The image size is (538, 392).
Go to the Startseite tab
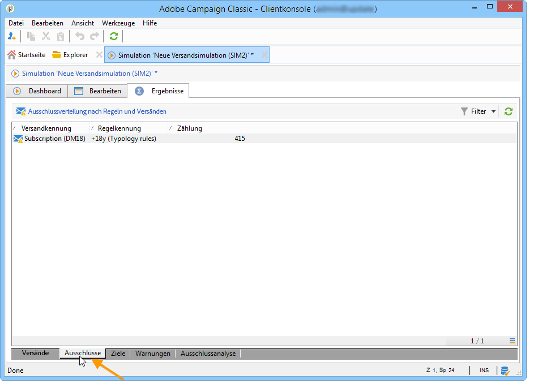27,55
